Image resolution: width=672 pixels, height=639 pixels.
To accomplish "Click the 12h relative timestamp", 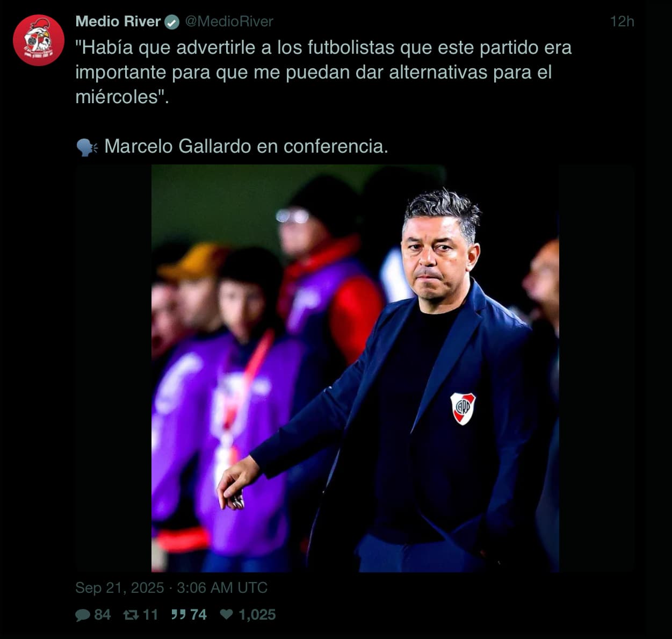I will [x=622, y=21].
